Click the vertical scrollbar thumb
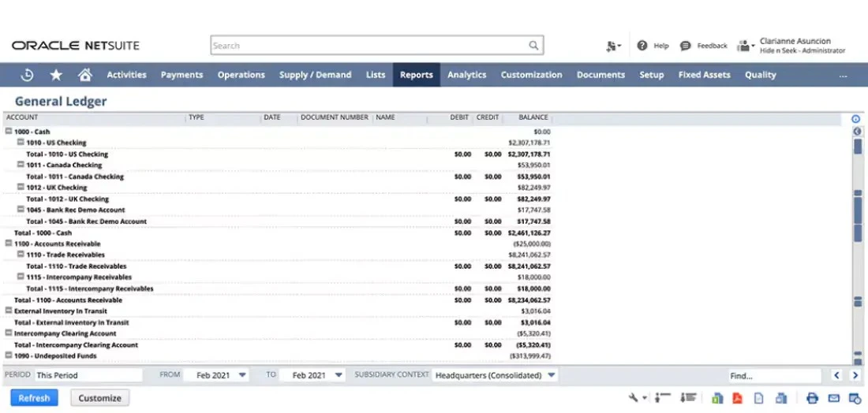Screen dimensions: 868x413 point(858,147)
